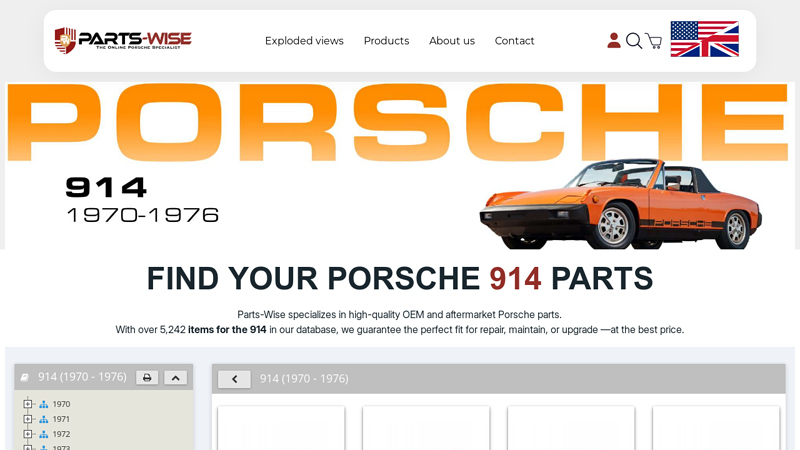Expand the 1970 tree node
The width and height of the screenshot is (800, 450).
coord(28,404)
